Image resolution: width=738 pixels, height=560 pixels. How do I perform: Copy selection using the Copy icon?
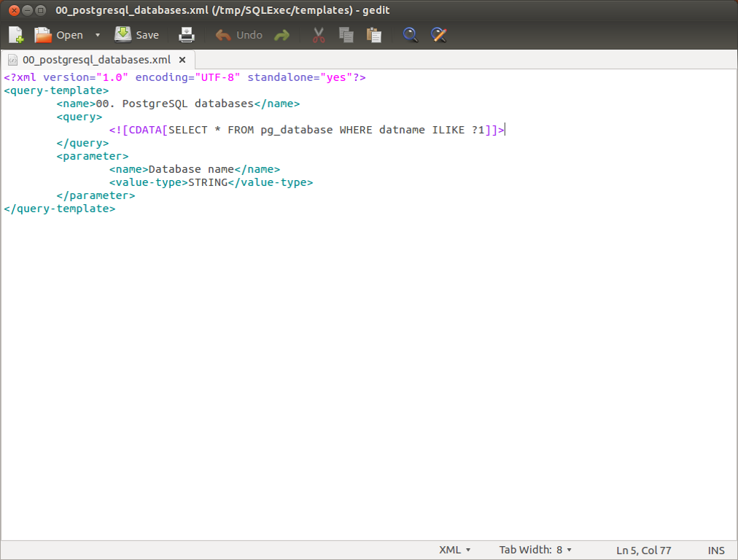coord(346,35)
